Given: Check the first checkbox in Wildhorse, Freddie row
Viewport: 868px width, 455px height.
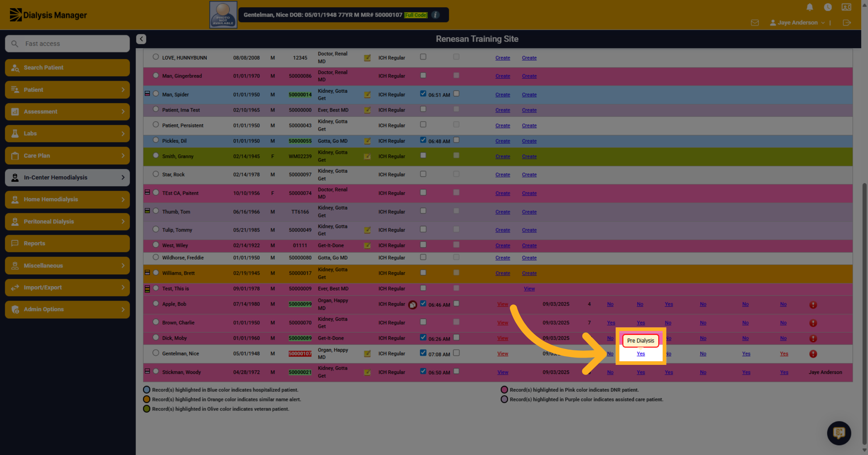Looking at the screenshot, I should click(423, 257).
